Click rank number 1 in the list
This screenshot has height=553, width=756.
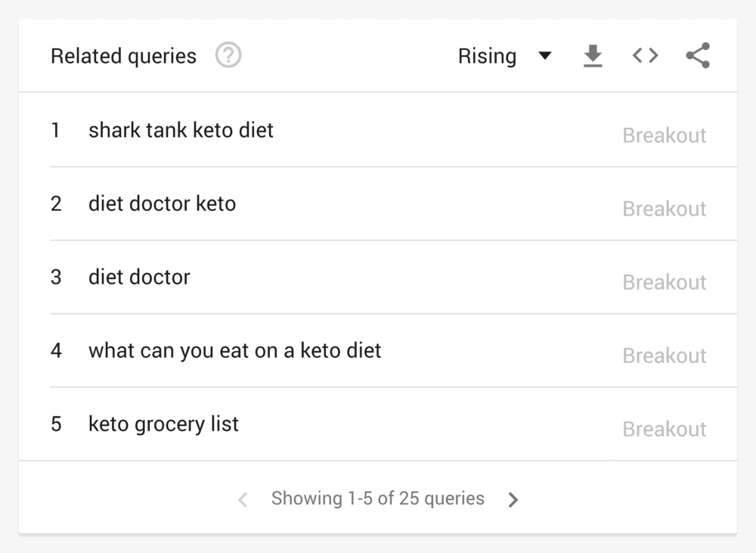(x=55, y=130)
